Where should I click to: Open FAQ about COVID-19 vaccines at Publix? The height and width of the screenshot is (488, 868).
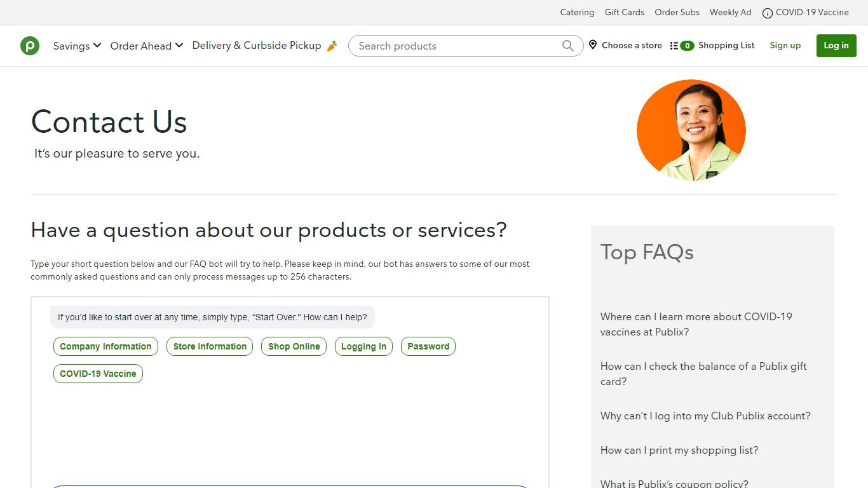point(696,324)
